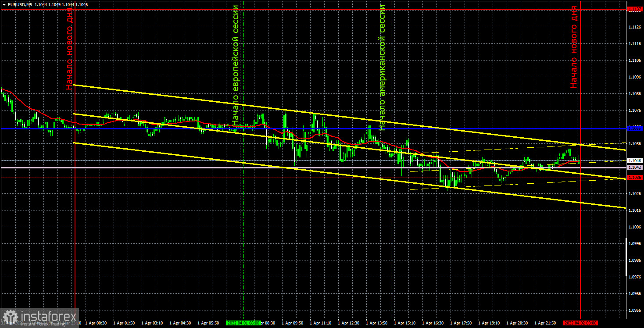
Task: Click the 1 Apr 09:50 time label
Action: (293, 323)
